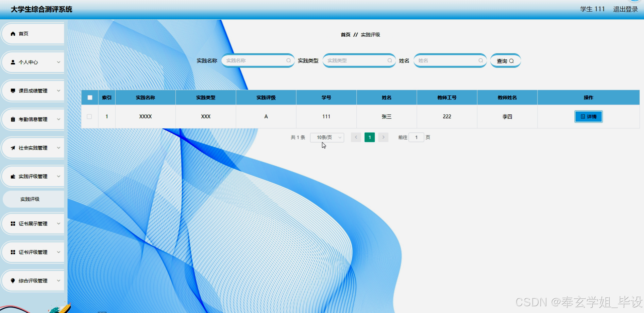Viewport: 644px width, 313px height.
Task: Click the 查询 search button
Action: 505,61
